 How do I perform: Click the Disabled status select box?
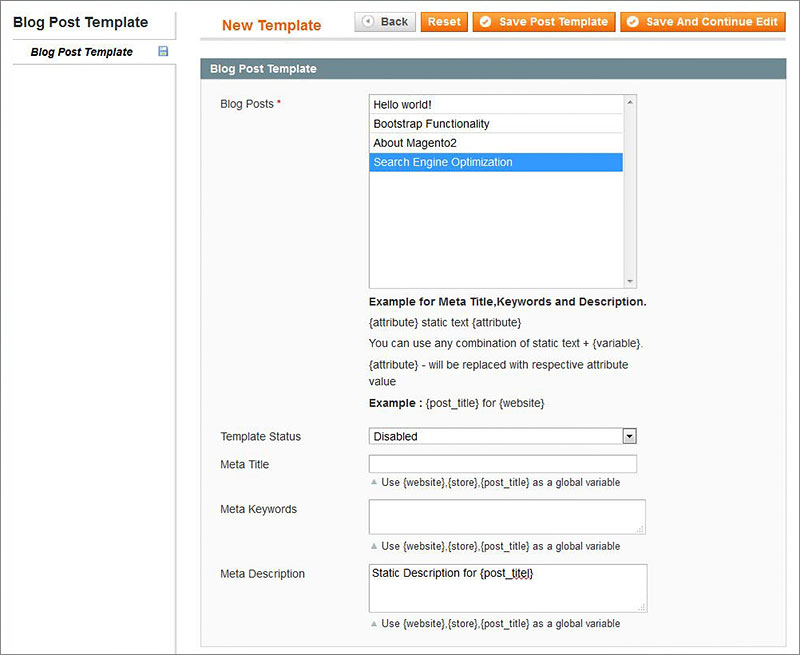(x=503, y=436)
